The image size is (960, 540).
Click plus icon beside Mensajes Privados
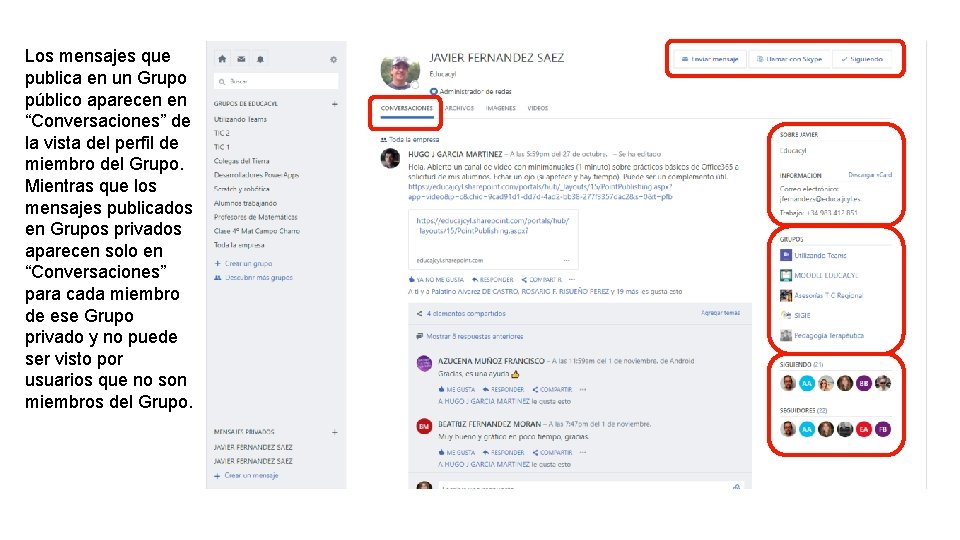click(x=335, y=432)
